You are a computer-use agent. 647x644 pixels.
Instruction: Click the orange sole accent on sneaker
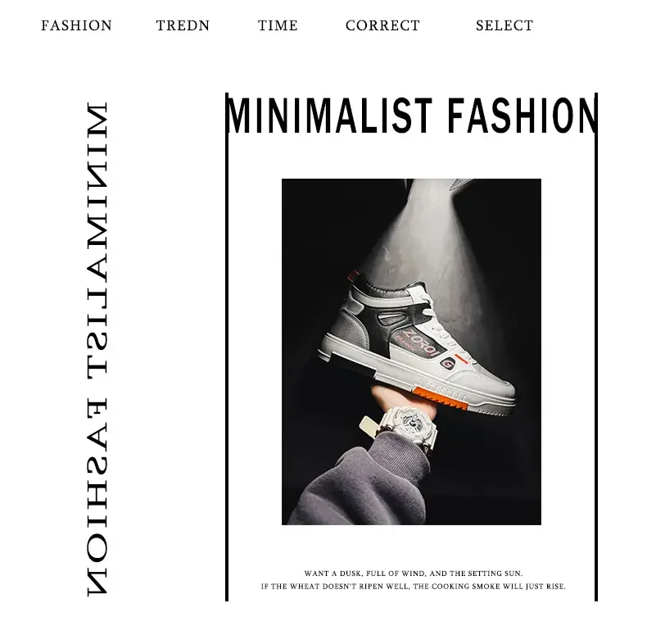point(441,398)
